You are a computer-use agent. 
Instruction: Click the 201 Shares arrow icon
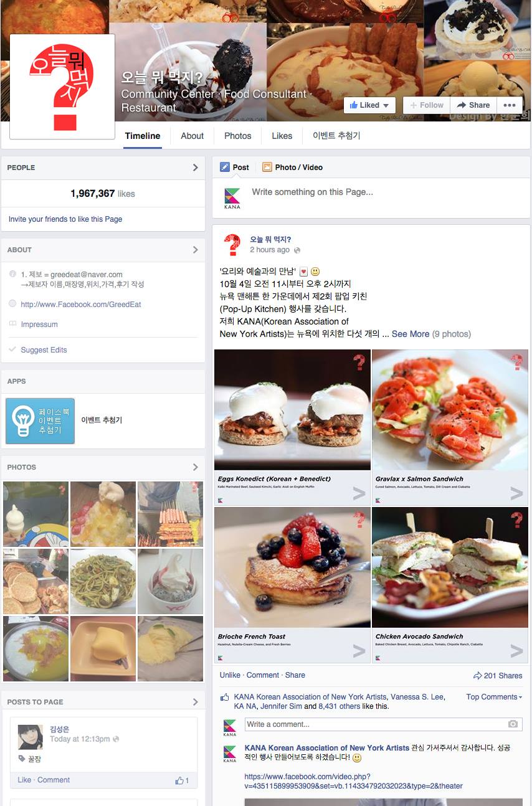click(x=478, y=676)
